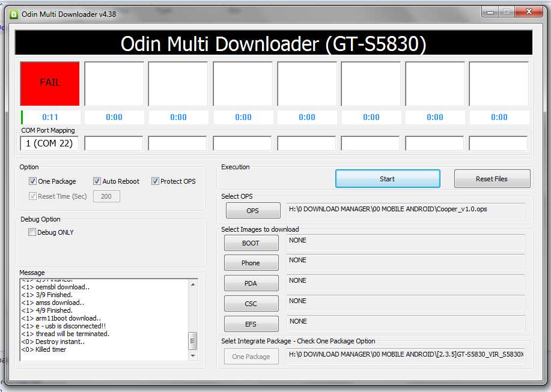
Task: Click the message log scrollbar thumb
Action: [x=193, y=341]
